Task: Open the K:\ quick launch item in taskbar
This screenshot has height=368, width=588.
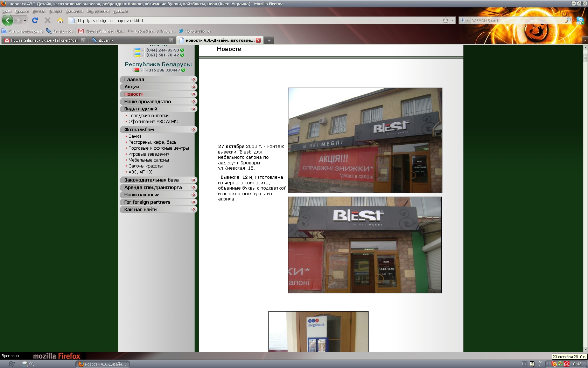Action: pyautogui.click(x=28, y=364)
